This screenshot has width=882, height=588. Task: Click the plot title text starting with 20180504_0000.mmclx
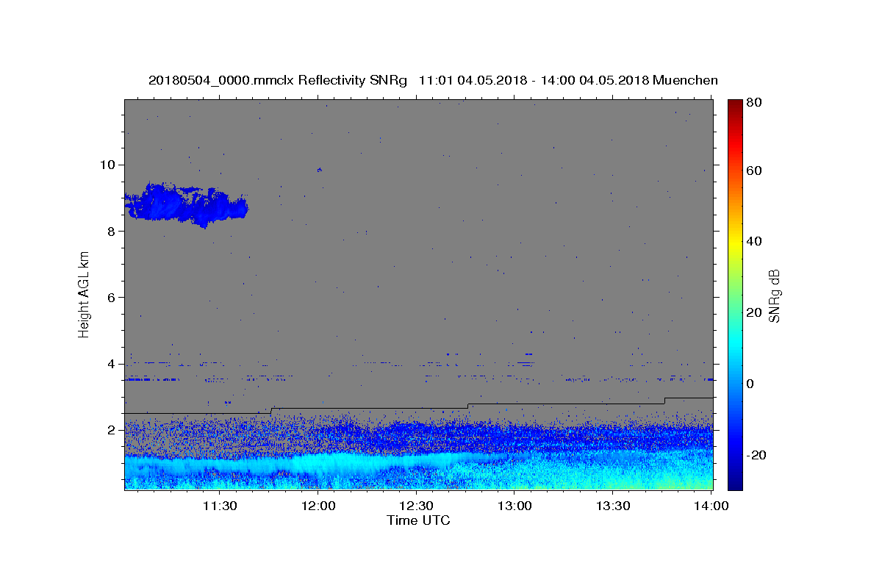[x=433, y=80]
